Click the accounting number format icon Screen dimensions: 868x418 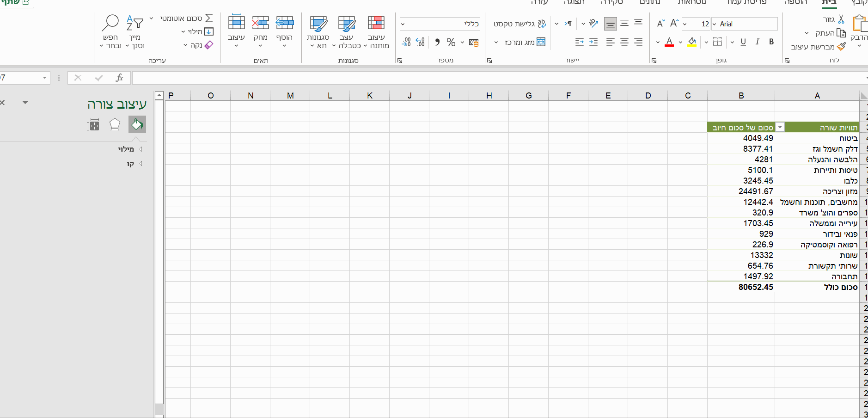(x=474, y=42)
